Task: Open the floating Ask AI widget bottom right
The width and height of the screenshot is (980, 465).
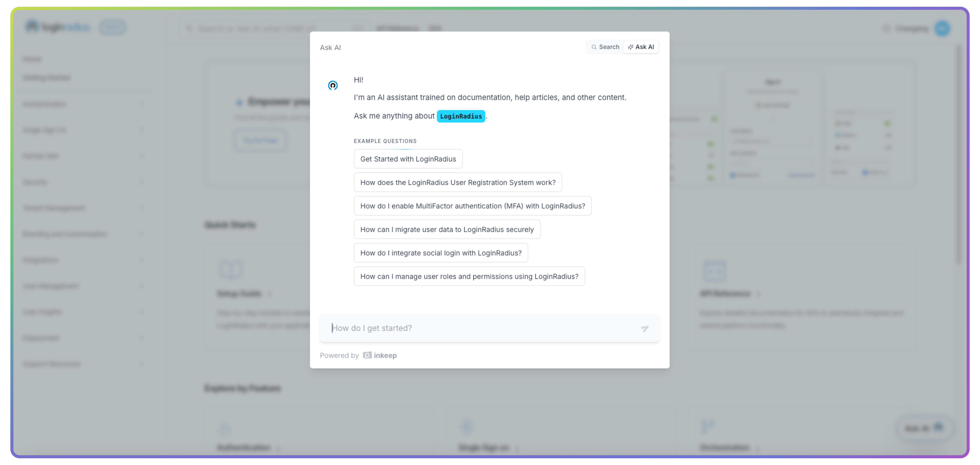Action: 925,428
